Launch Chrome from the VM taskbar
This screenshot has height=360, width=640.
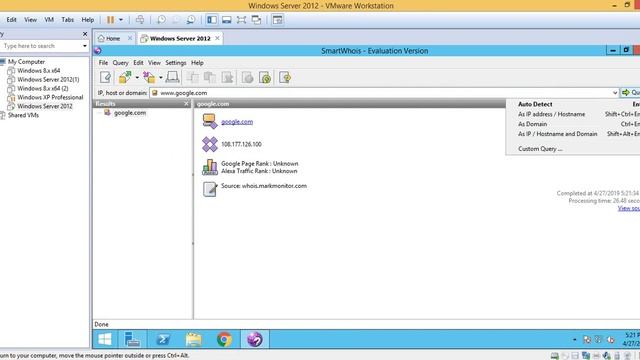click(x=224, y=339)
